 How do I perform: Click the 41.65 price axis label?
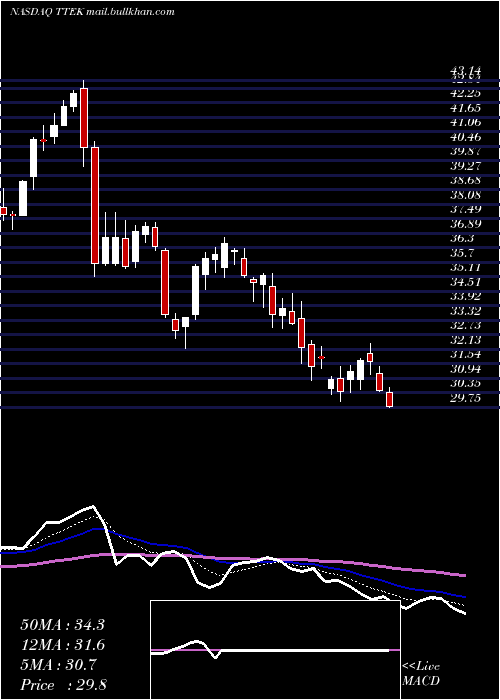pyautogui.click(x=464, y=108)
